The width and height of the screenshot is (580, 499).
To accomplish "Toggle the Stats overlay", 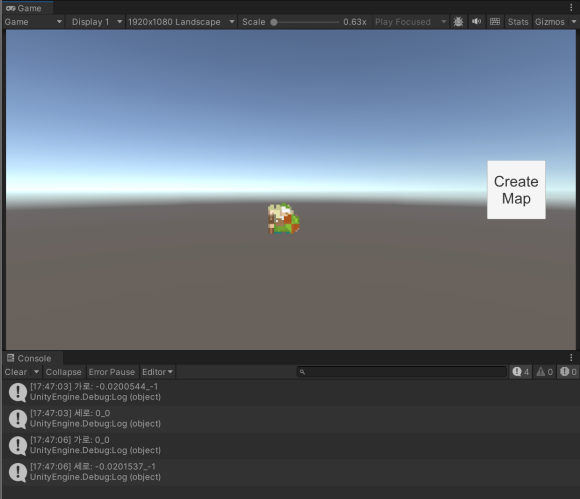I will [518, 22].
